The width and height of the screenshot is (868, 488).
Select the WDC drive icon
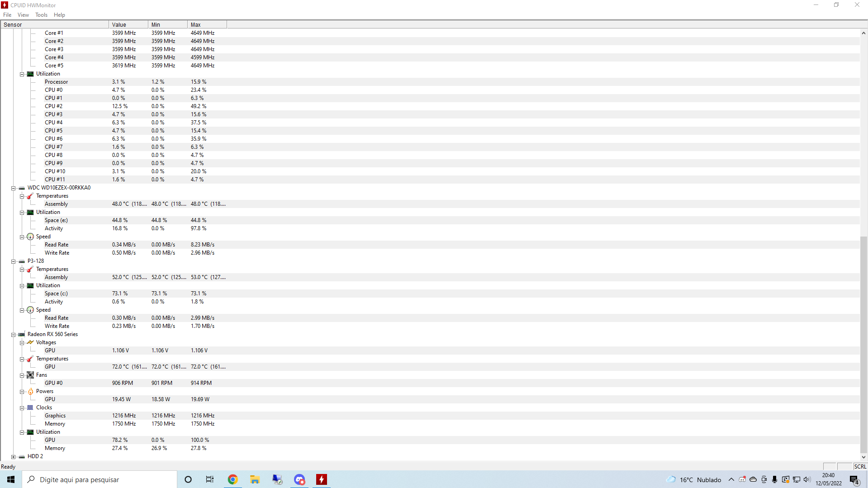click(22, 188)
